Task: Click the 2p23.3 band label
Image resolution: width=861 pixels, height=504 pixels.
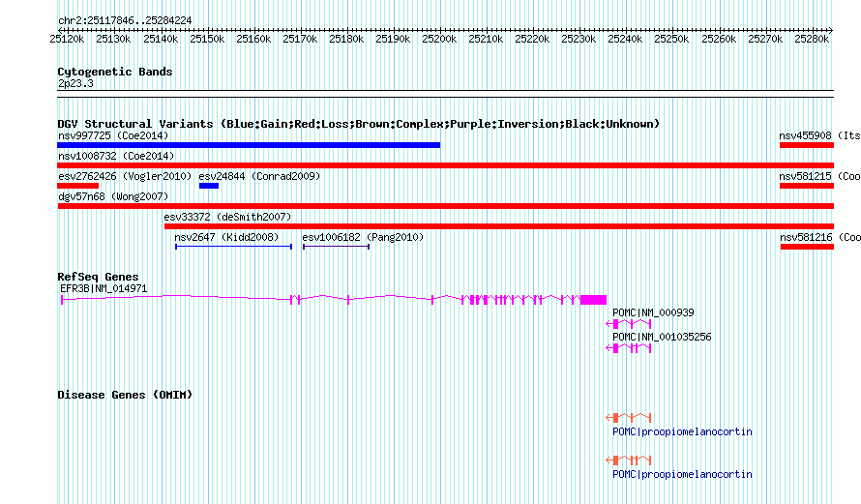Action: 75,84
